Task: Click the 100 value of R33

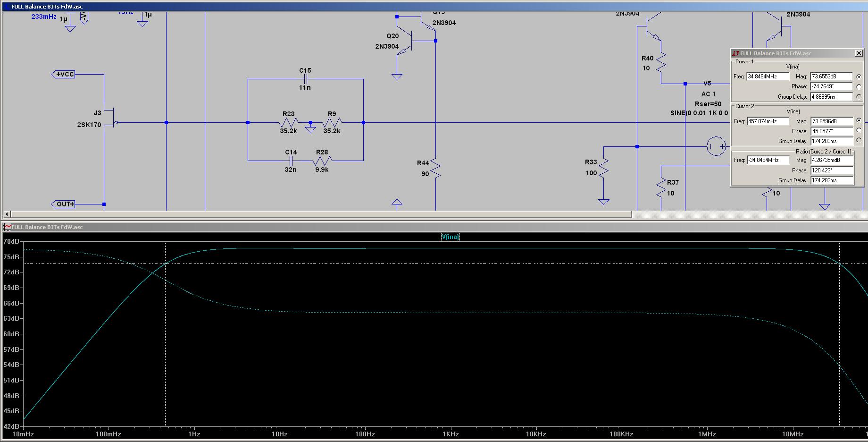Action: (592, 173)
